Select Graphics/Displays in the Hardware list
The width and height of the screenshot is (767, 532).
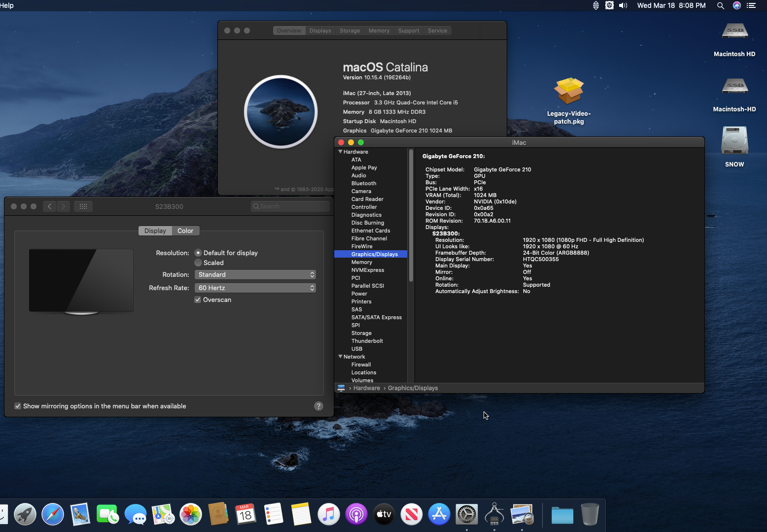coord(371,254)
